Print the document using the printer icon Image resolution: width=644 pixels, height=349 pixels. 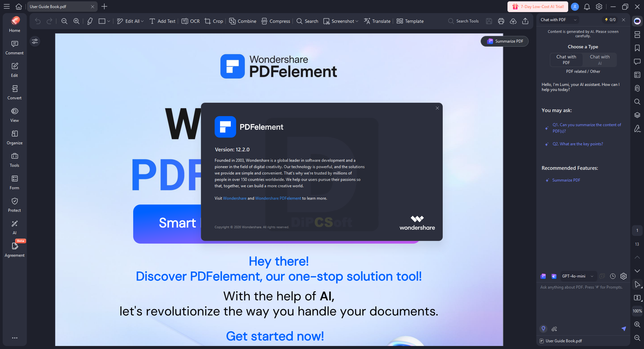point(501,21)
